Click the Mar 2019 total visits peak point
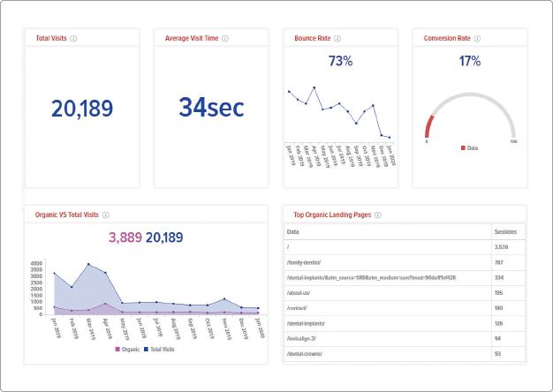 88,264
